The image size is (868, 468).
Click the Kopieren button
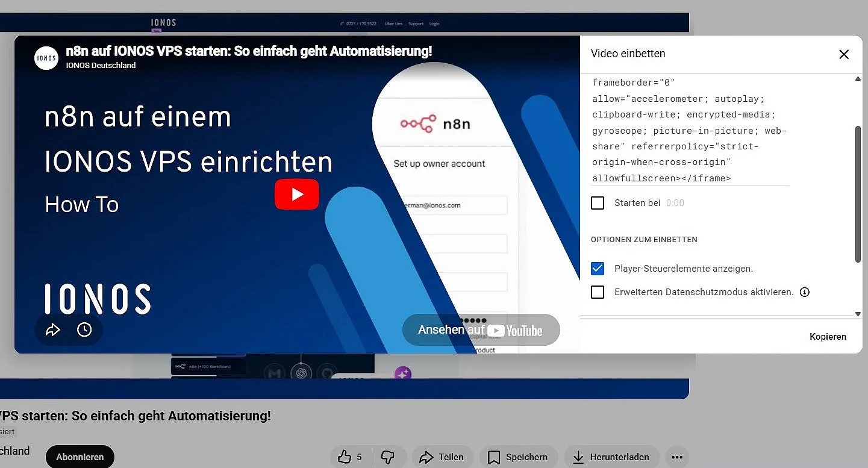(828, 337)
